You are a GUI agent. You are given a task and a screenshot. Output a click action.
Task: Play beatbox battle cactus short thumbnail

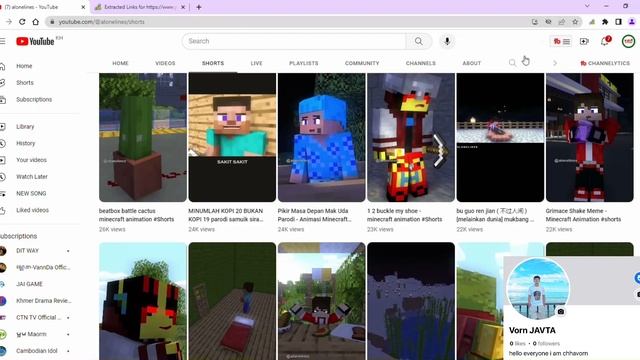point(143,137)
